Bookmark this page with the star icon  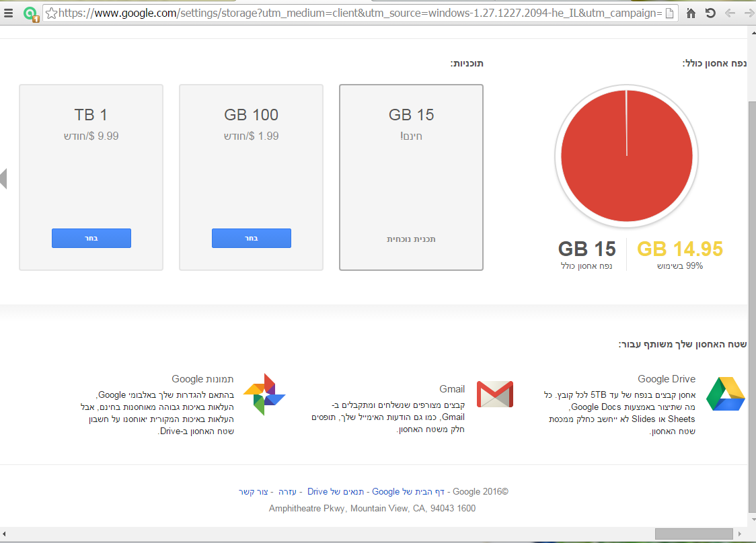point(51,13)
